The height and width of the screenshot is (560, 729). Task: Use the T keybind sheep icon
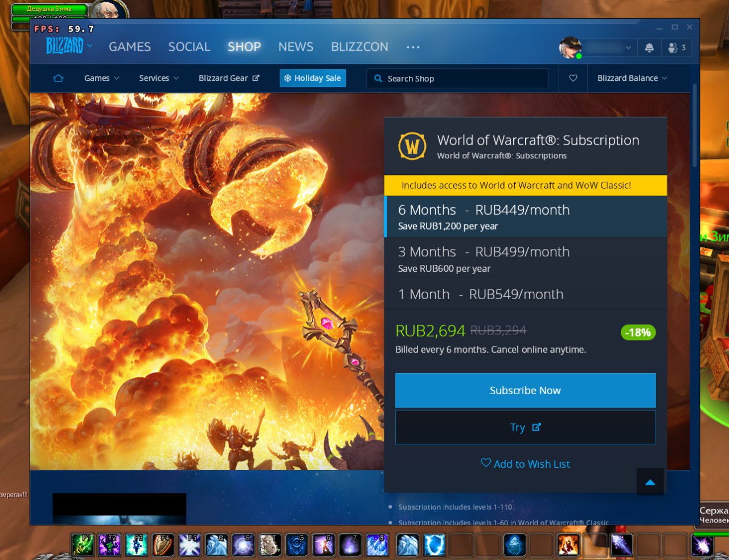tap(270, 545)
